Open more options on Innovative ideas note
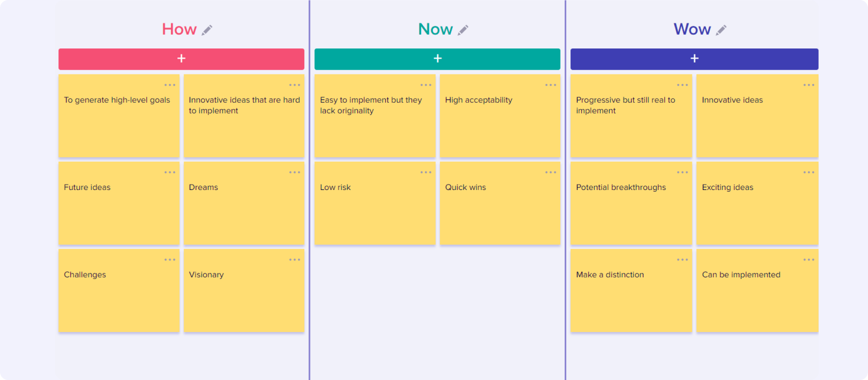 click(x=809, y=85)
